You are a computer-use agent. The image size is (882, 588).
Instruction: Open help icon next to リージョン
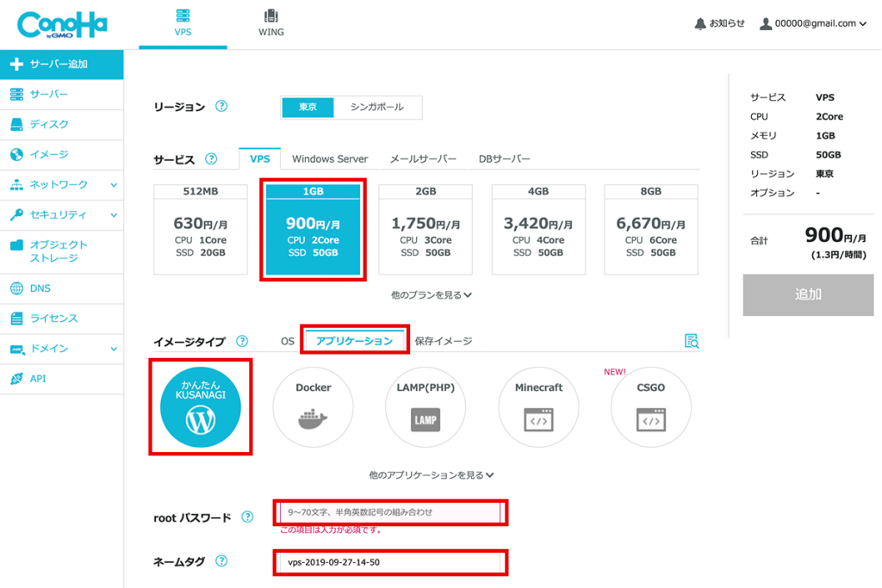pyautogui.click(x=221, y=106)
